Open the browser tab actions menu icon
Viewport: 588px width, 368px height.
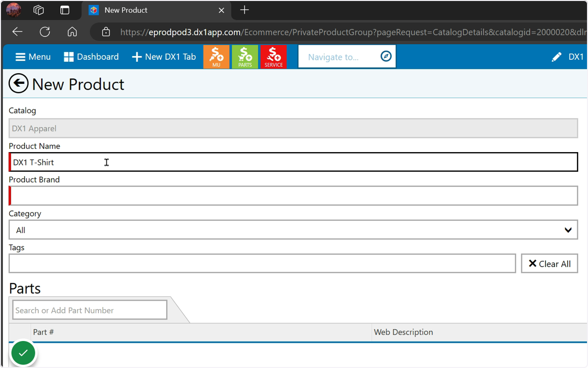coord(65,10)
